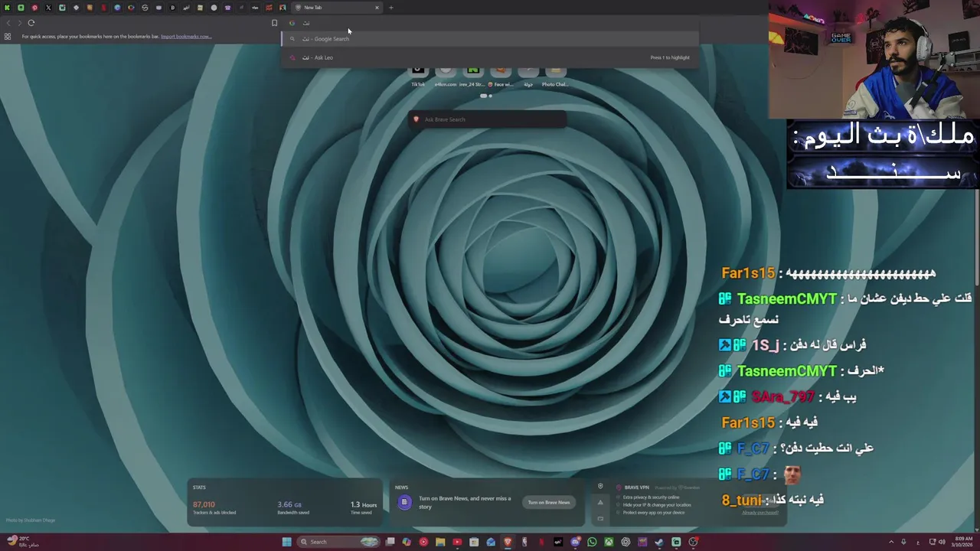Open Task View from taskbar

tap(390, 542)
